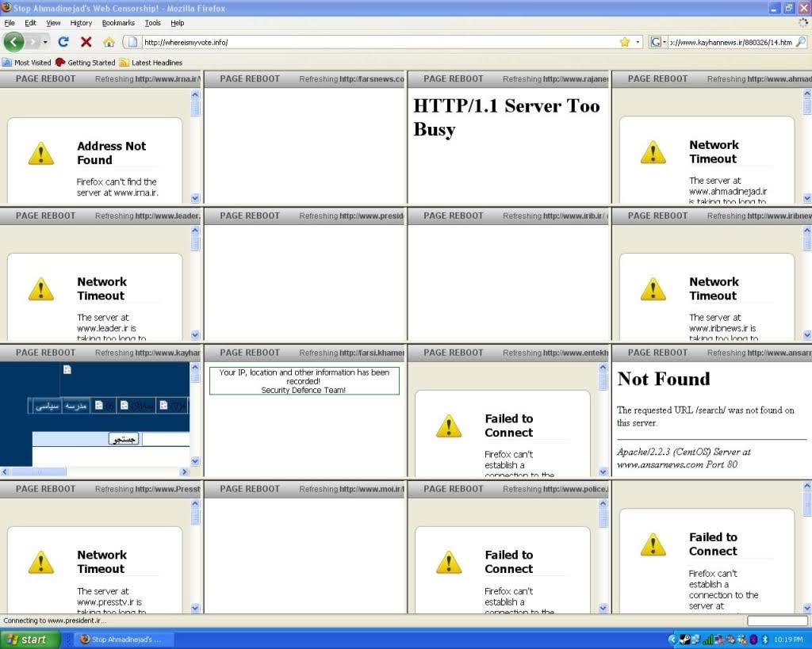Click scroll-down arrow in the www.presstv.ir frame

(195, 608)
